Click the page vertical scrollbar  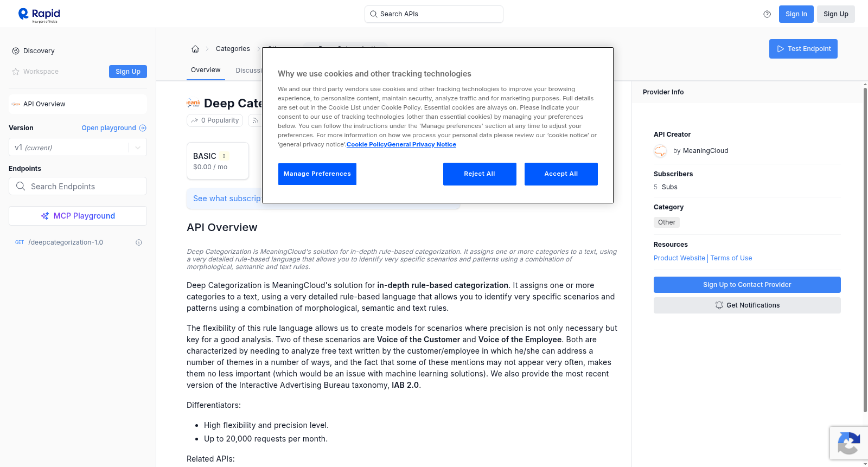[x=865, y=250]
